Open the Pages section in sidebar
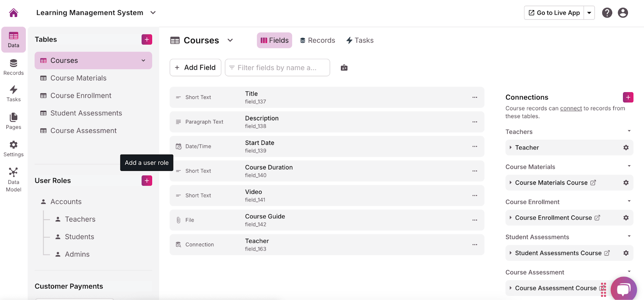644x300 pixels. click(x=13, y=121)
